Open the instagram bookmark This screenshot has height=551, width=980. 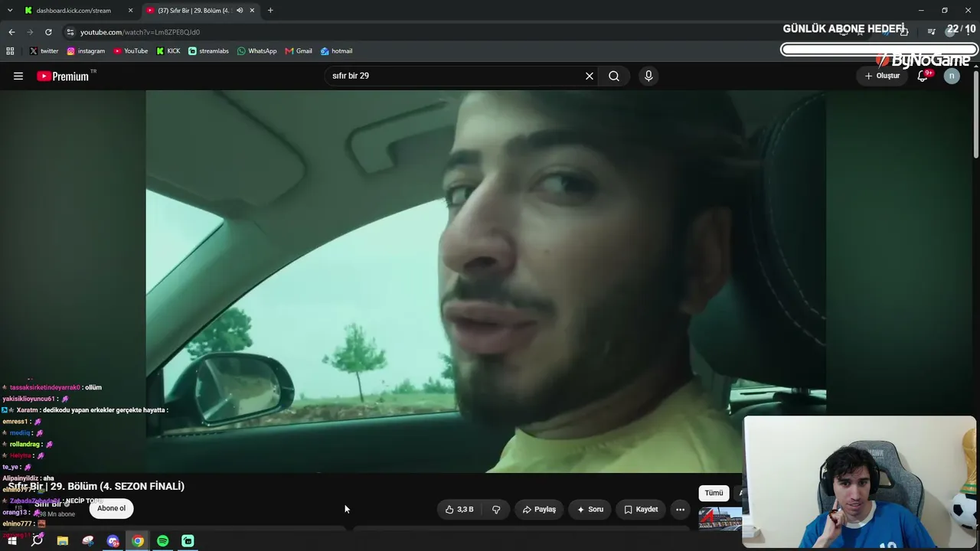coord(86,51)
